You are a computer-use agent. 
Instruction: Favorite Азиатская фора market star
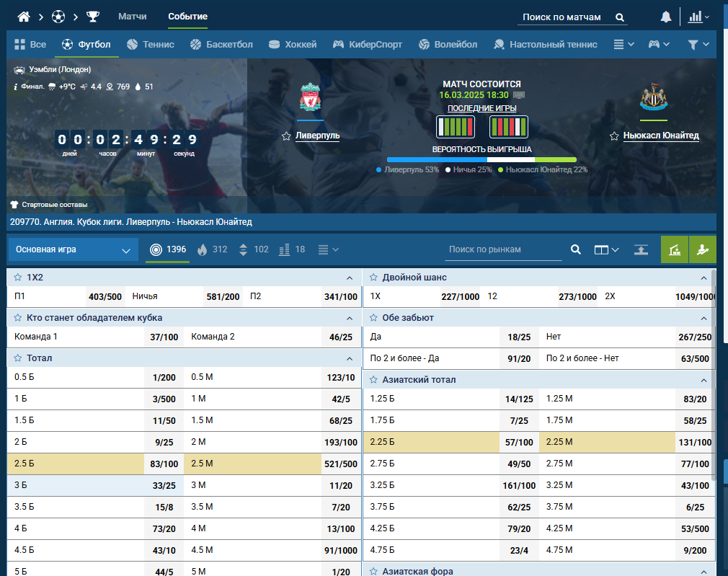click(x=373, y=571)
